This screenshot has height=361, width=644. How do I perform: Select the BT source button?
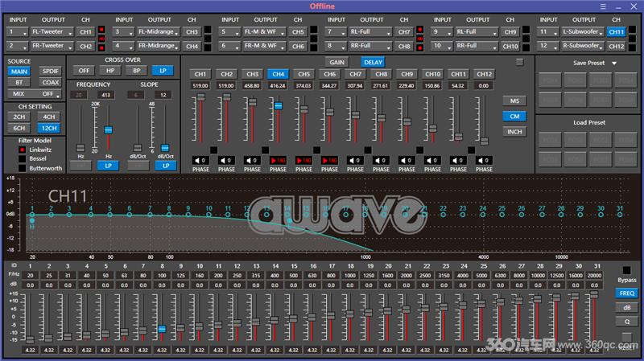(19, 83)
